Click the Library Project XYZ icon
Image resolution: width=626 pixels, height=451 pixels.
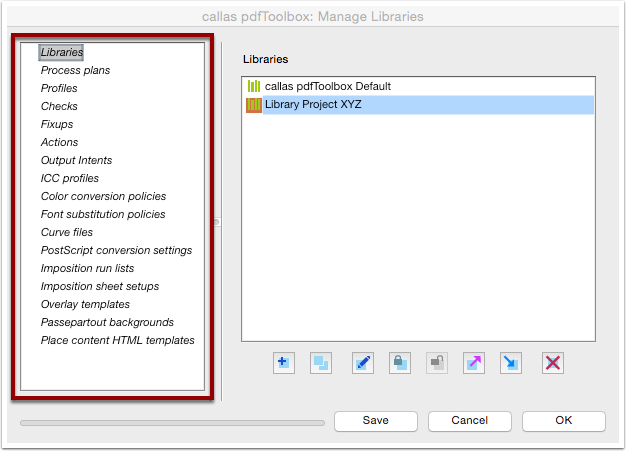[x=254, y=105]
